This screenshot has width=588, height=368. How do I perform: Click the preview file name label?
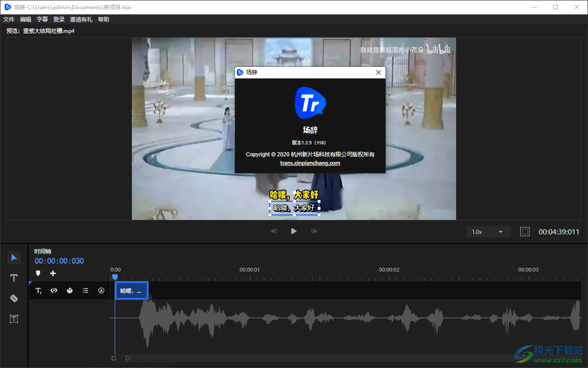coord(40,31)
